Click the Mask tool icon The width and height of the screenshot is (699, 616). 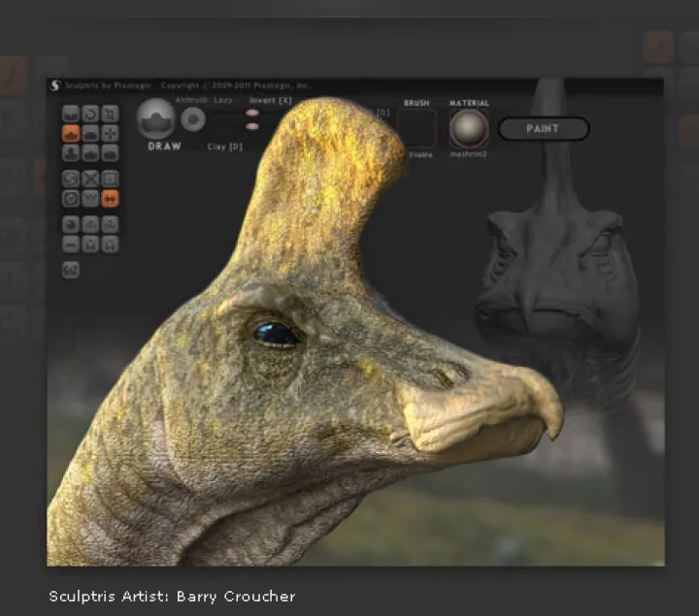[71, 198]
